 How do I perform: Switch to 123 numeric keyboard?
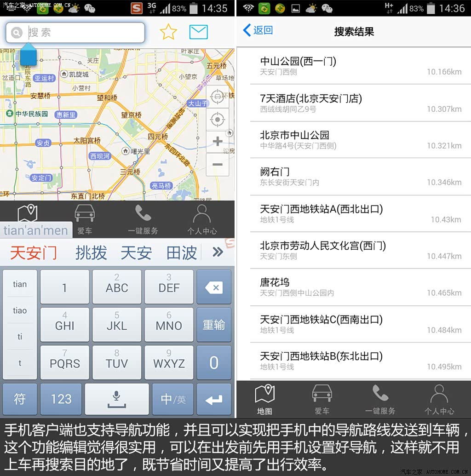[x=61, y=399]
